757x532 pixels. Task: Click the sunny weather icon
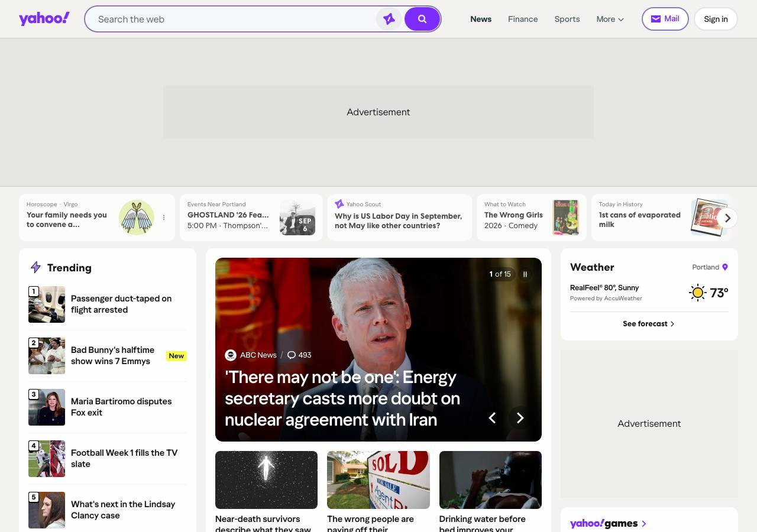tap(698, 293)
